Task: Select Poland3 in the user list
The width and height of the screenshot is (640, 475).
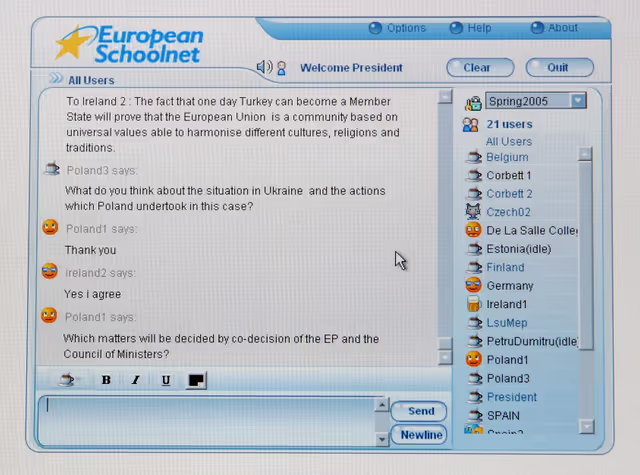Action: pyautogui.click(x=508, y=379)
